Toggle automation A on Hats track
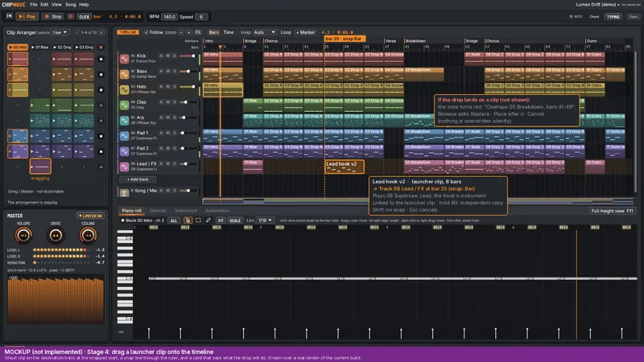Viewport: 644px width, 362px height. [161, 87]
